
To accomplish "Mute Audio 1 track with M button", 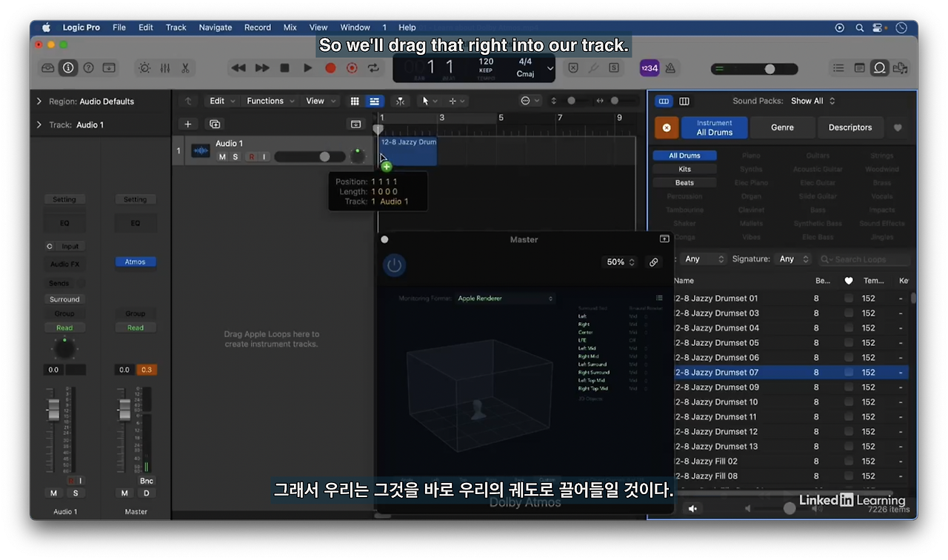I will point(222,157).
